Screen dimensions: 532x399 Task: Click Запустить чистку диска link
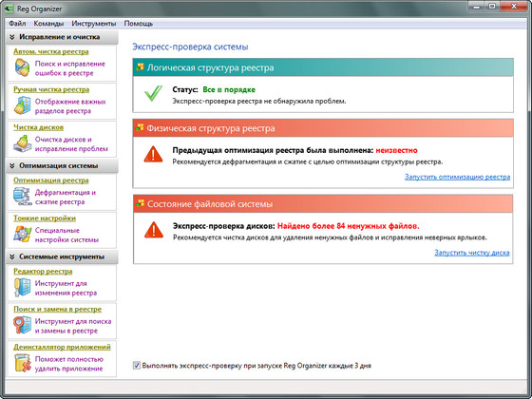[472, 253]
